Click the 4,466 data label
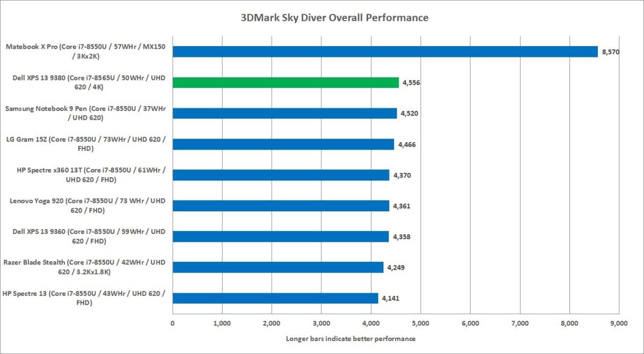This screenshot has height=354, width=644. (407, 144)
